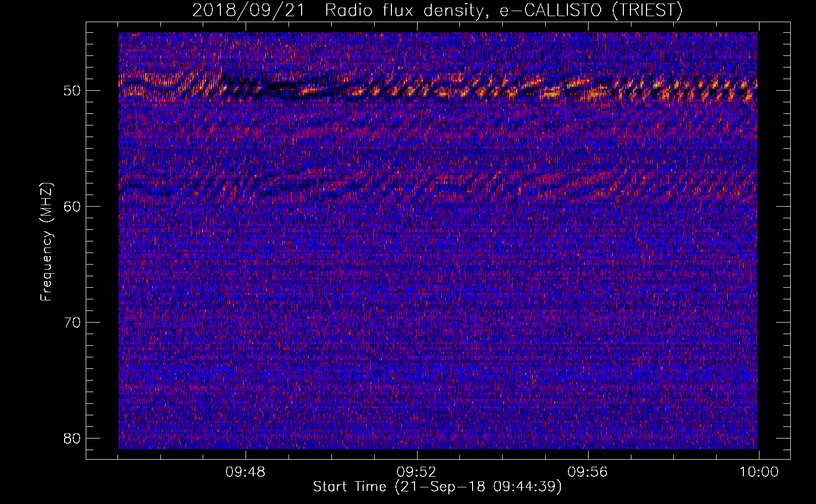
Task: Select the 'Frequency (MHZ)' axis label
Action: pos(46,242)
